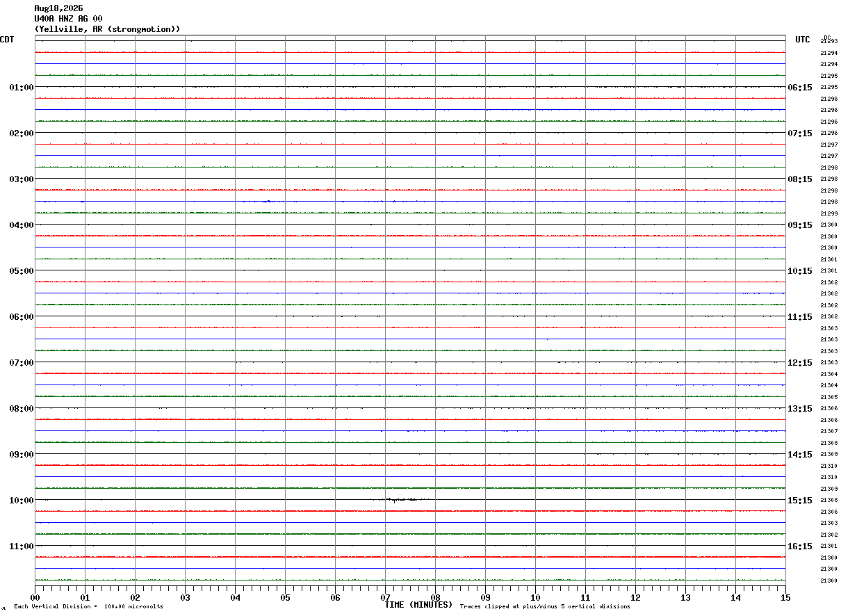Click the 00 minute axis tick label
841x616 pixels.
pos(35,597)
